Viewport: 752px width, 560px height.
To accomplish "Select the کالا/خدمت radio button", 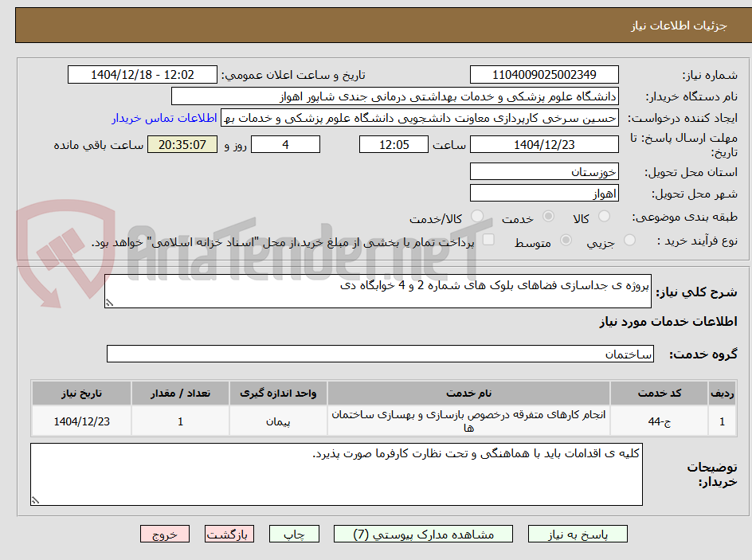I will tap(477, 216).
